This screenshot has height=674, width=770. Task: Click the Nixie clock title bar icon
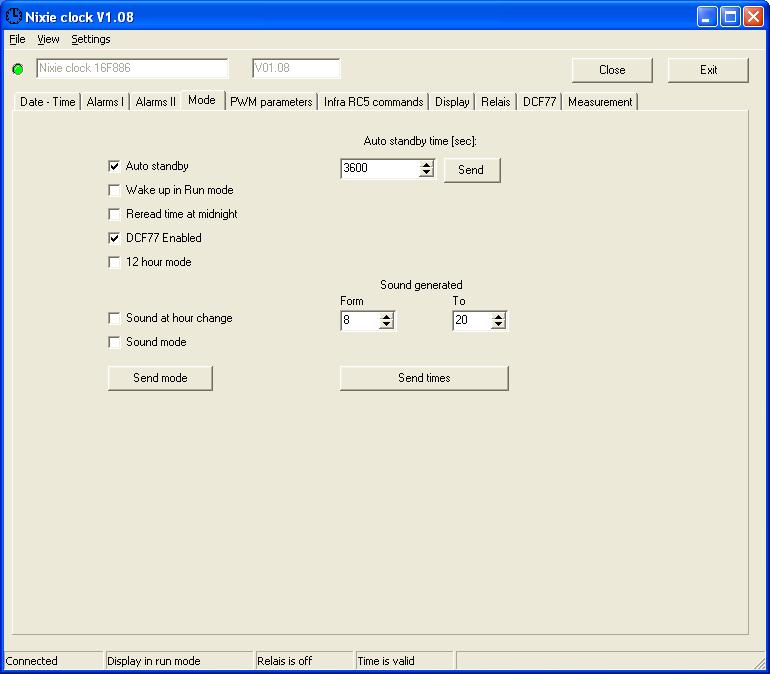pos(14,16)
